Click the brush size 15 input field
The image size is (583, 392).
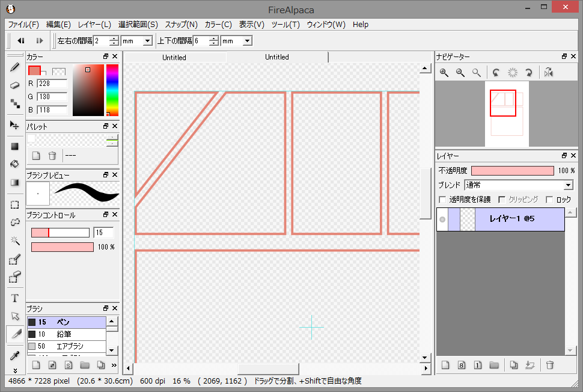[x=103, y=233]
